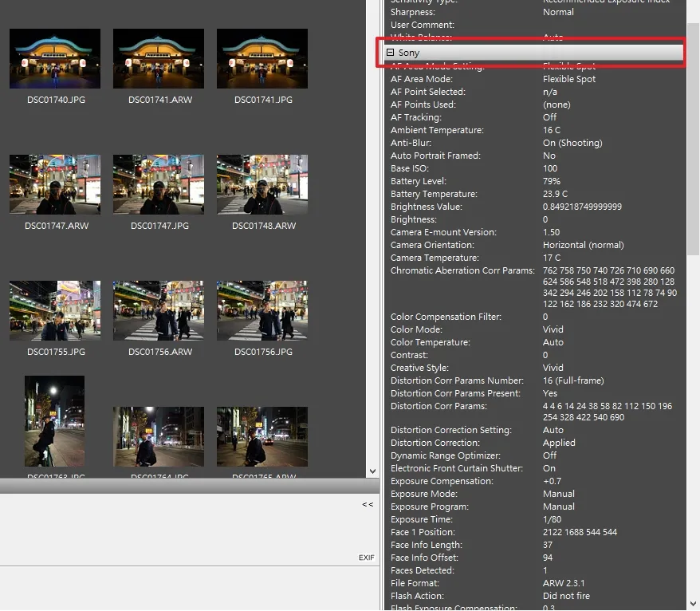Select the DSC01741.JPG thumbnail

point(262,58)
